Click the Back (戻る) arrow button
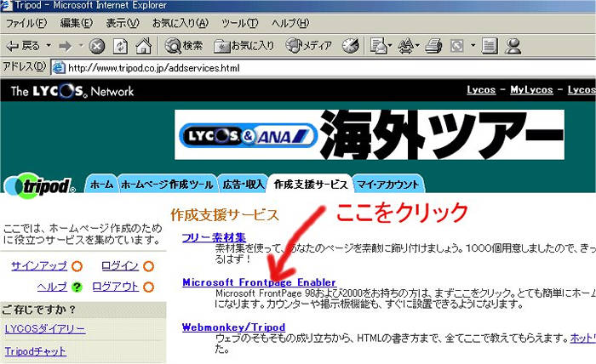The image size is (596, 364). [x=23, y=46]
